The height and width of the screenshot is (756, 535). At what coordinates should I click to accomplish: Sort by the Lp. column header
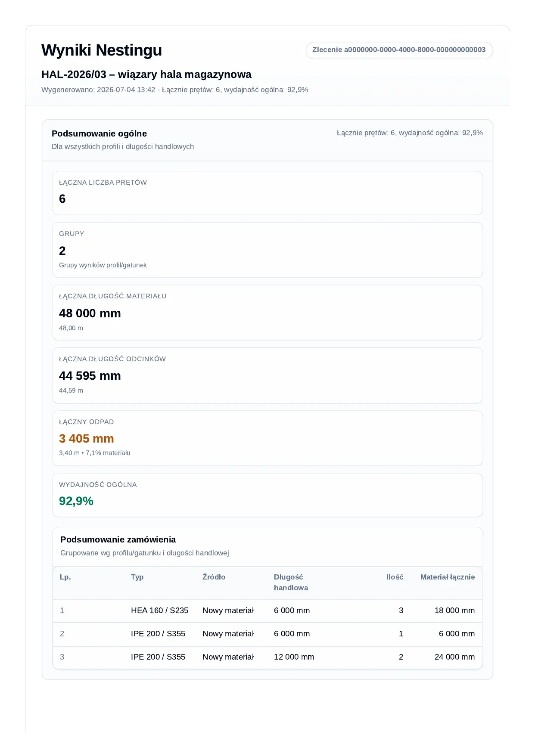coord(65,577)
